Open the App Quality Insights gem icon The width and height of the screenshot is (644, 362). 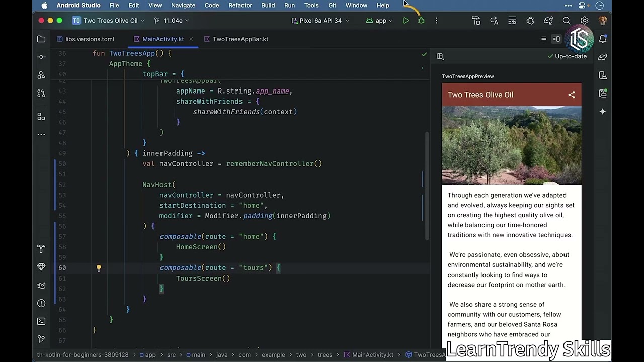tap(41, 267)
